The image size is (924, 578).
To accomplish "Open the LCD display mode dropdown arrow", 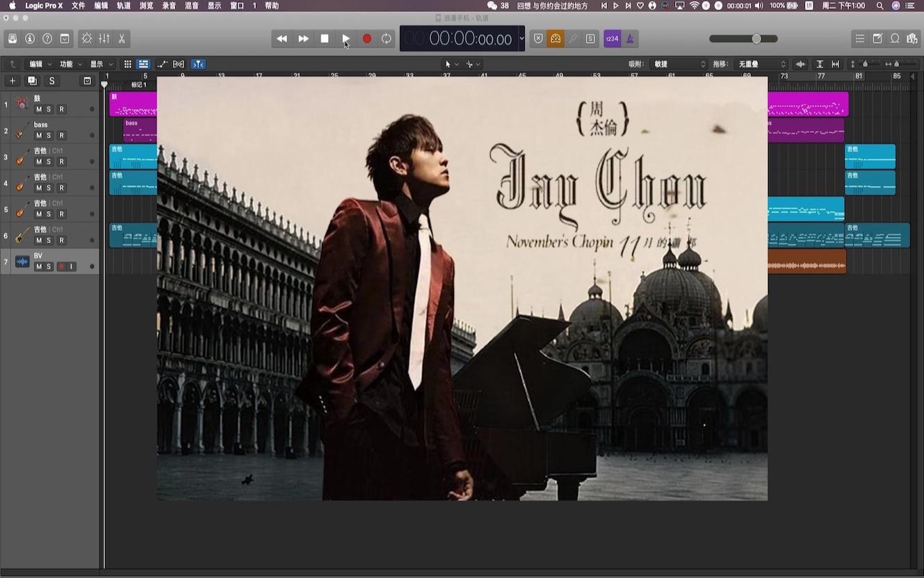I will tap(521, 39).
